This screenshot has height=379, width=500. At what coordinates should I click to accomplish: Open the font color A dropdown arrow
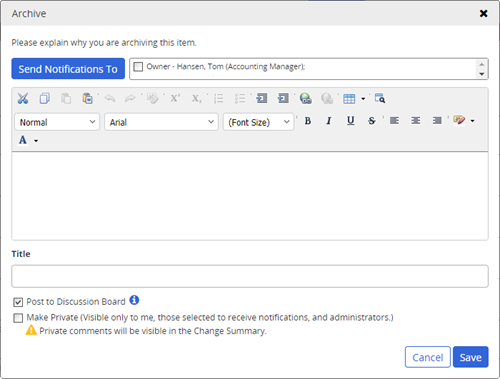(x=36, y=141)
